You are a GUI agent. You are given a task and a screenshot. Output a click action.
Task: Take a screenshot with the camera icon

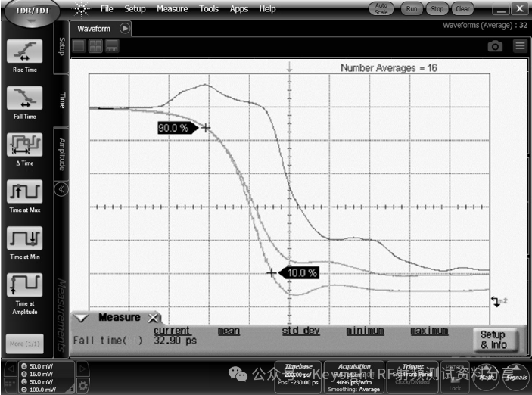tap(495, 46)
